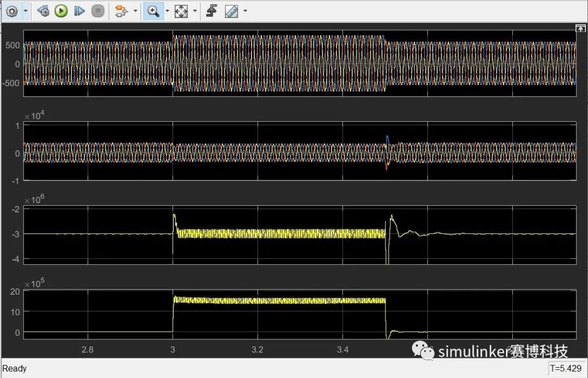Viewport: 588px width, 378px height.
Task: Click the 2.8 time axis label
Action: pos(87,350)
